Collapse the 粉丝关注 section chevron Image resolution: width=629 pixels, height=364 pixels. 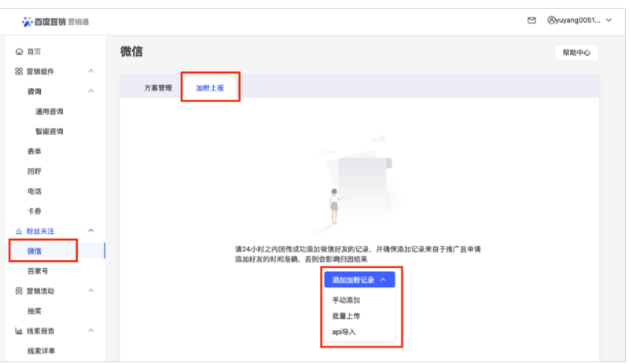[91, 231]
